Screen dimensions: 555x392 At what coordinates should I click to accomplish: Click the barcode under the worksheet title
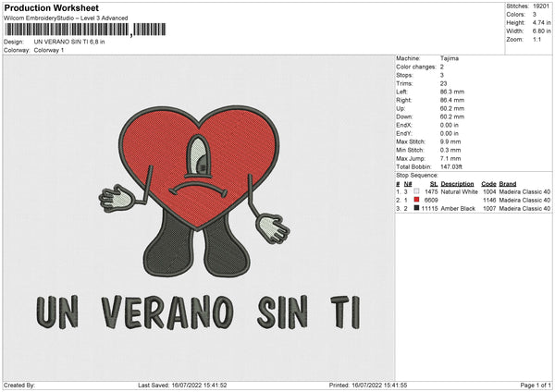85,30
